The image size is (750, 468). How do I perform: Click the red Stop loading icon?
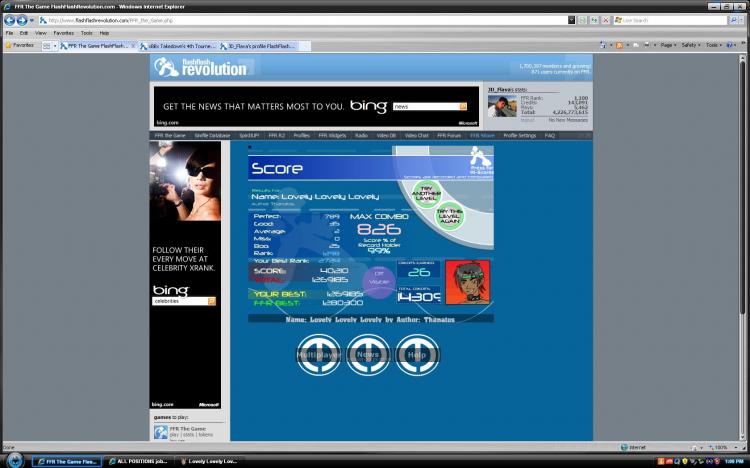[x=605, y=20]
